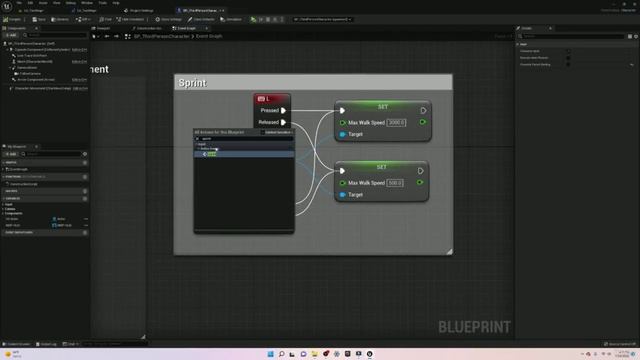
Task: Open the Debug menu
Action: tap(71, 3)
